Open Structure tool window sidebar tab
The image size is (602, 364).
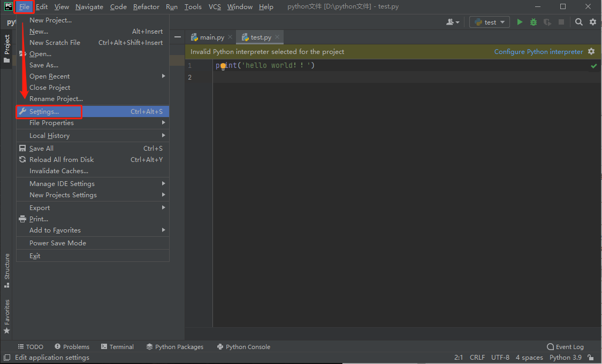[6, 270]
